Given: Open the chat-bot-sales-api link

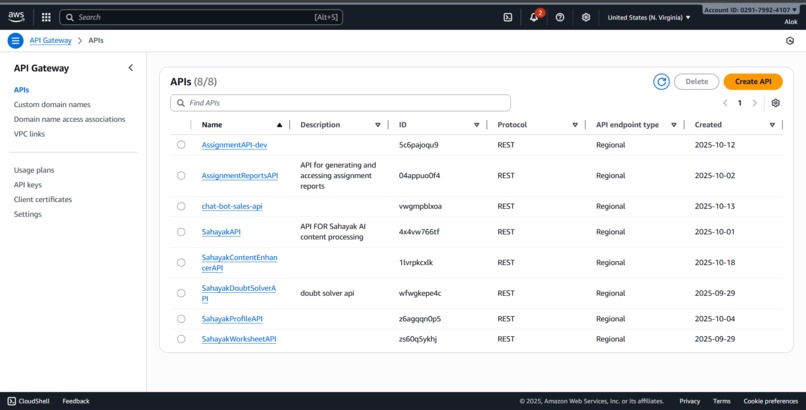Looking at the screenshot, I should click(x=232, y=206).
